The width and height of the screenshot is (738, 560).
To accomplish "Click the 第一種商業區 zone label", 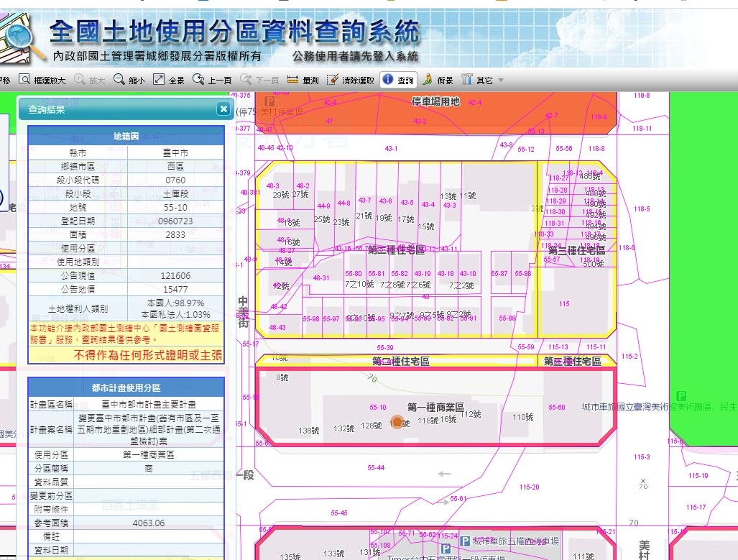I will 435,407.
